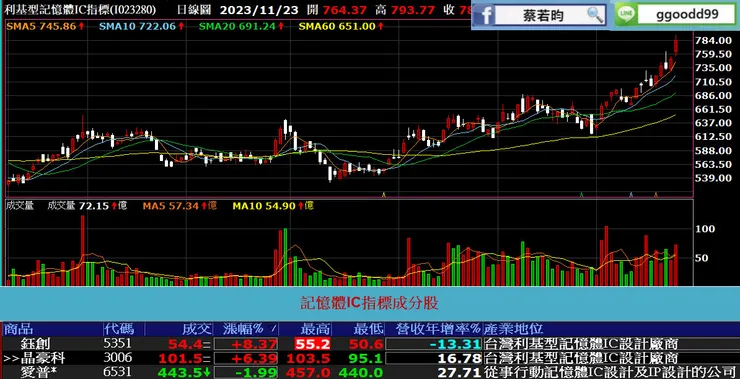Click the highlighted high price 55.2

pyautogui.click(x=312, y=344)
